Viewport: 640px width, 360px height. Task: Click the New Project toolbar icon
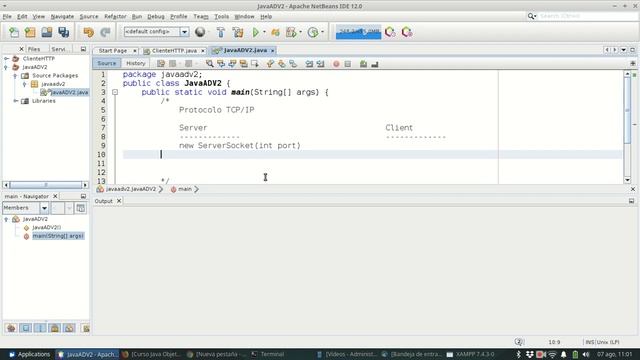coord(30,32)
